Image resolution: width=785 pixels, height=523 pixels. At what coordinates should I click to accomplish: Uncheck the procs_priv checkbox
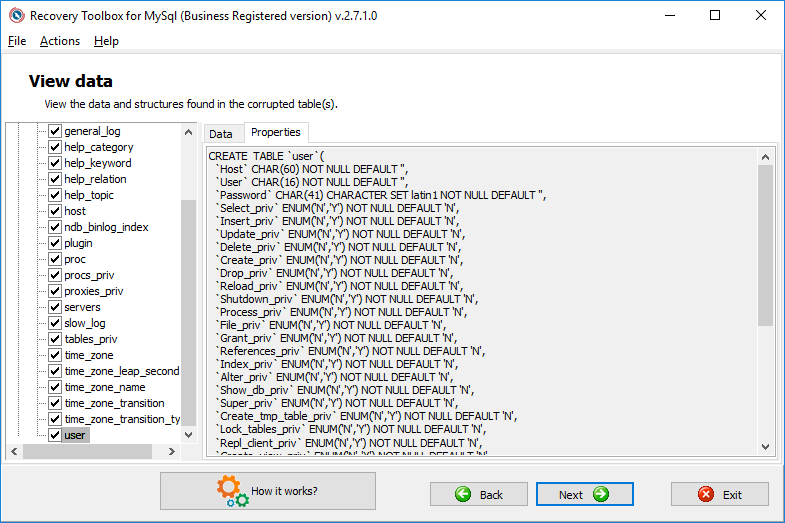[x=55, y=275]
